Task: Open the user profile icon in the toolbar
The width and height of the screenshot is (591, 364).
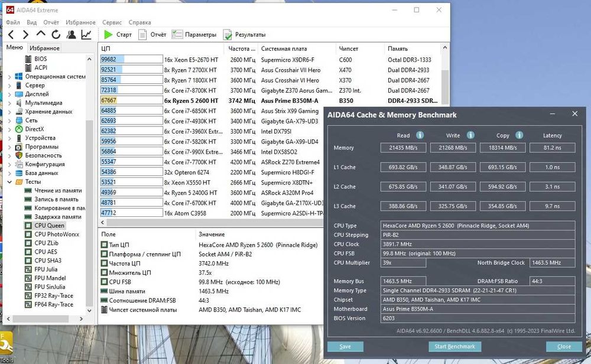Action: point(71,35)
